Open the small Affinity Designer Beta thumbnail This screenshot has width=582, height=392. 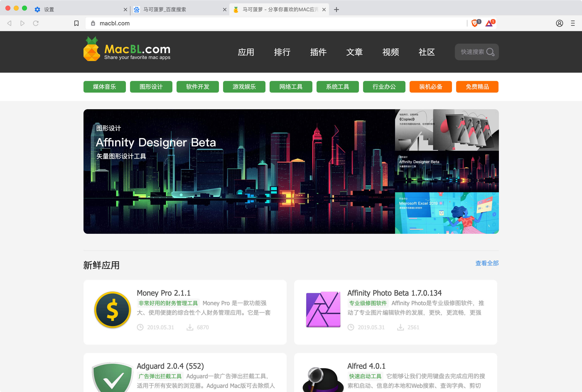[447, 171]
